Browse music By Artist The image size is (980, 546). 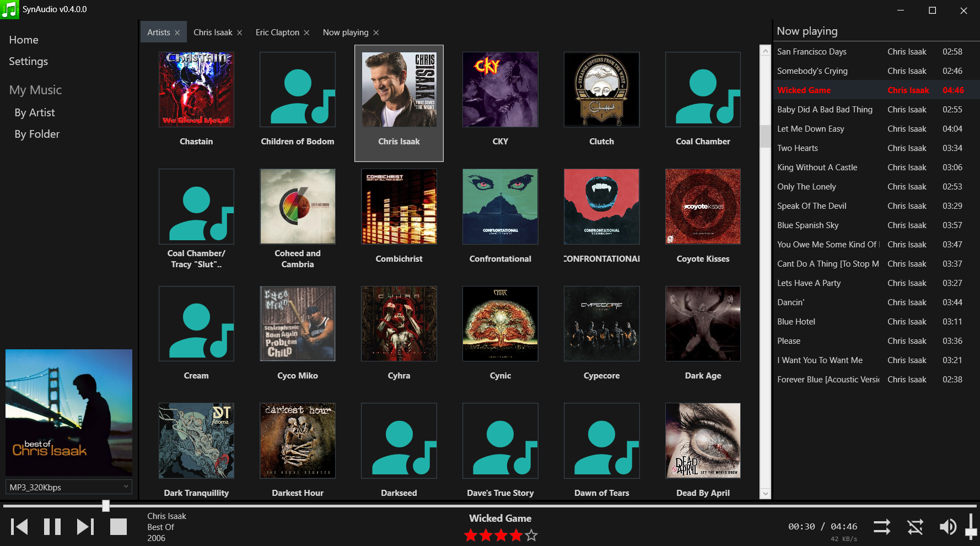[35, 112]
